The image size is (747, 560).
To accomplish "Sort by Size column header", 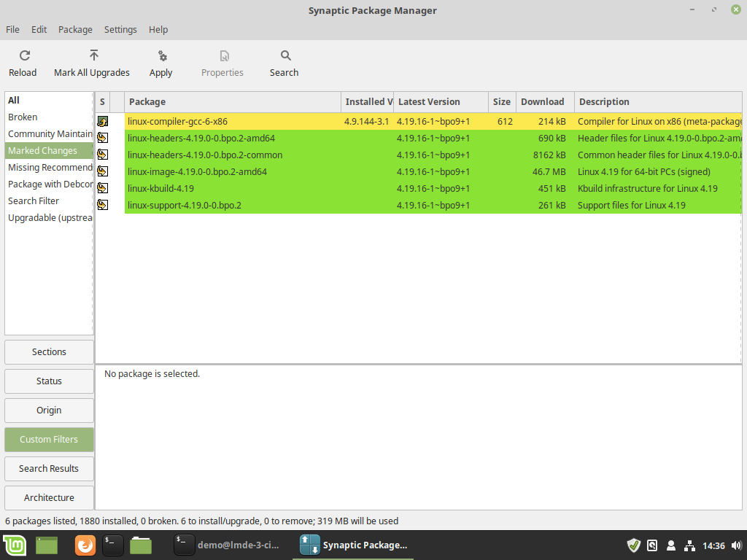I will [502, 102].
